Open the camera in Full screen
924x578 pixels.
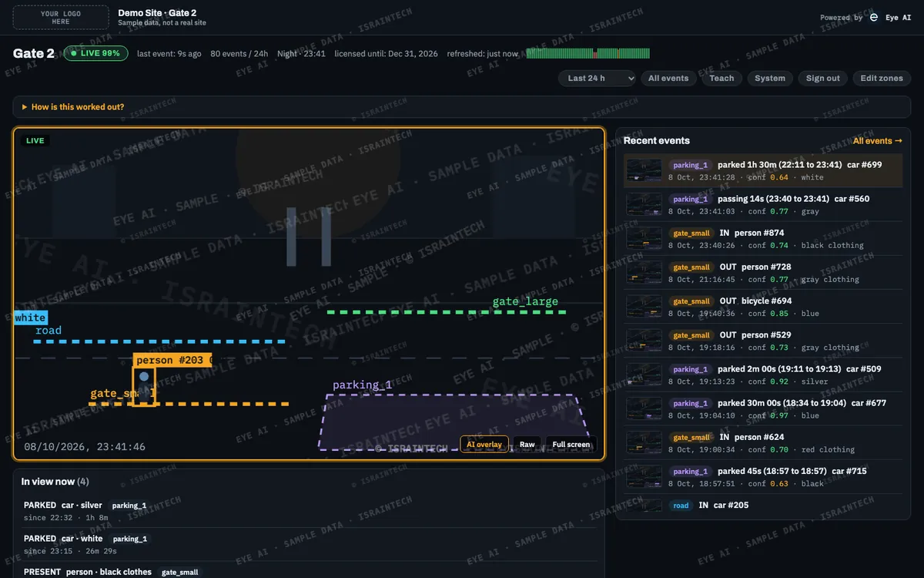point(571,445)
